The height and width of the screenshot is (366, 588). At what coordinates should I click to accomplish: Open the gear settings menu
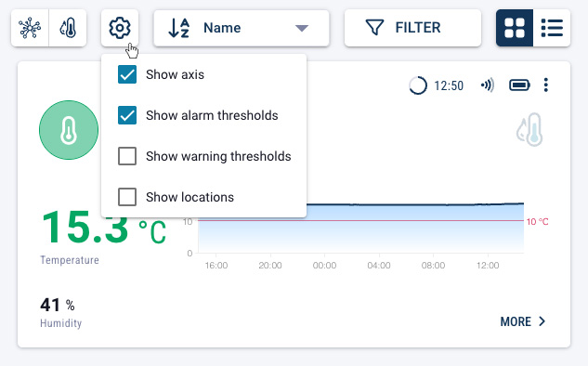point(120,28)
